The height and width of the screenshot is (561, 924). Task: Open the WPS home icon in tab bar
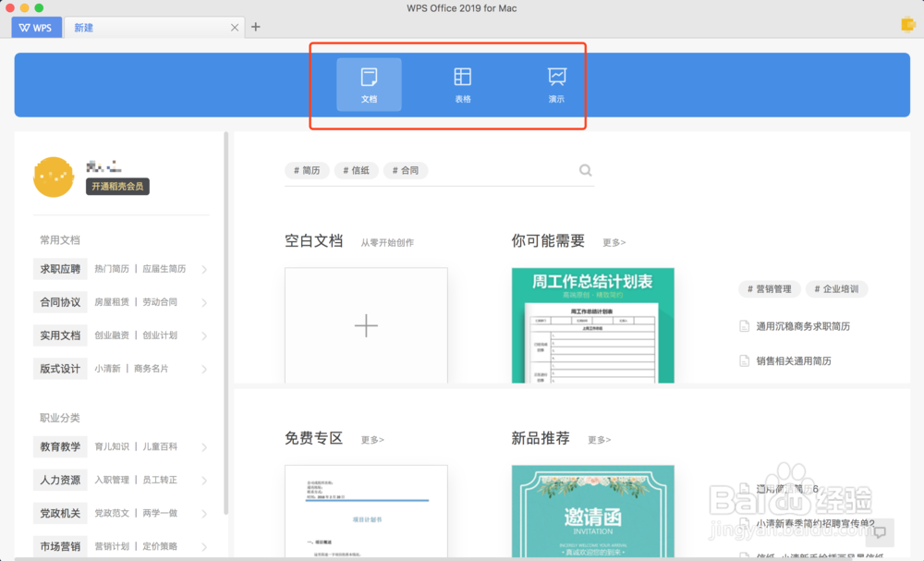(35, 27)
